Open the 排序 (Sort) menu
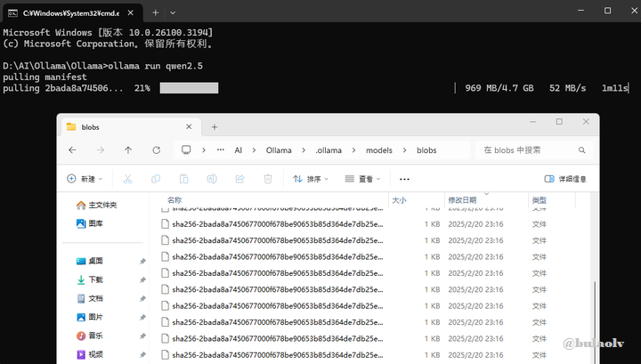This screenshot has width=641, height=364. pyautogui.click(x=311, y=179)
